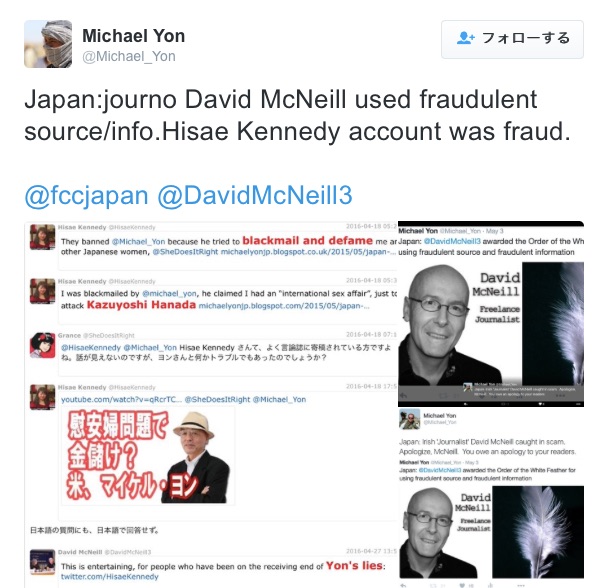Click the person-plus icon in follow button
Image resolution: width=602 pixels, height=588 pixels.
465,38
